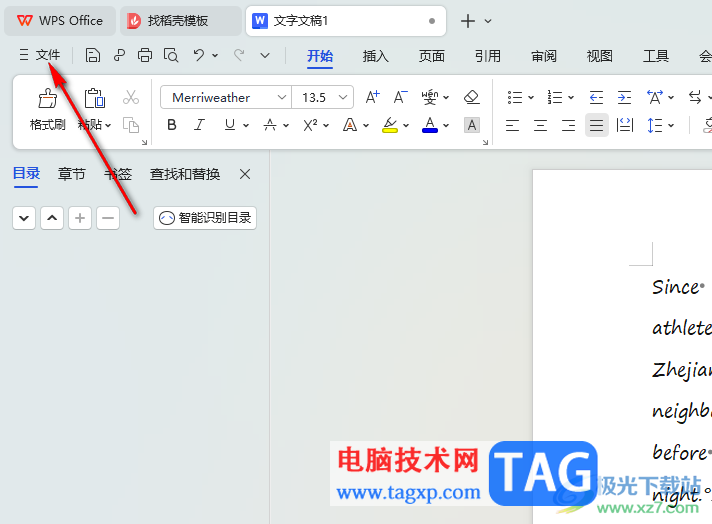Toggle Underline formatting
This screenshot has width=712, height=524.
230,125
